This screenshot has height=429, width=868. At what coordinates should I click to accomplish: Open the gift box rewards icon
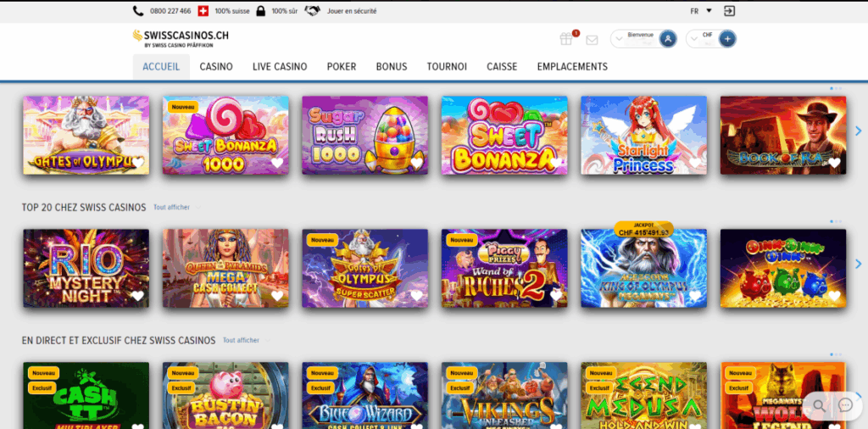coord(565,39)
